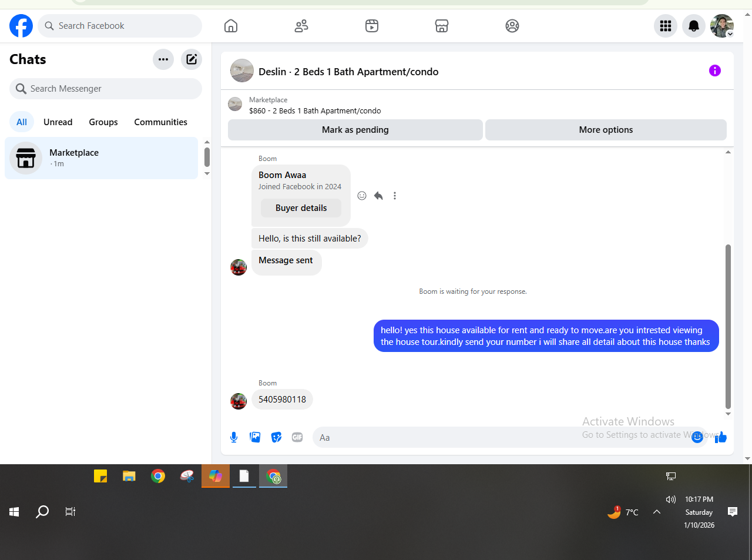React to message with emoji icon
752x560 pixels.
[x=362, y=196]
